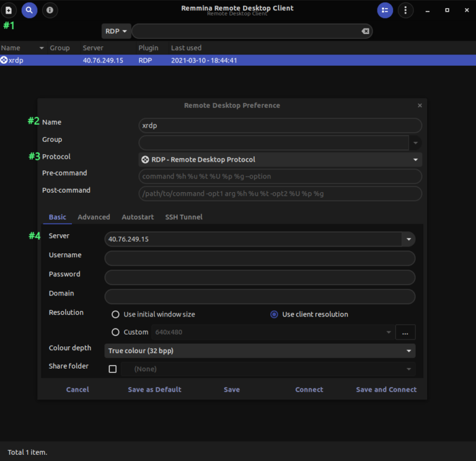Close the Remote Desktop Preference dialog
The image size is (476, 461).
pos(420,105)
